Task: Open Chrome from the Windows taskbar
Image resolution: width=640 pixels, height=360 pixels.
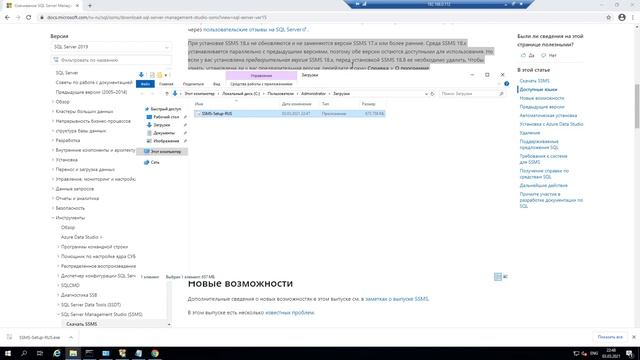Action: 155,353
